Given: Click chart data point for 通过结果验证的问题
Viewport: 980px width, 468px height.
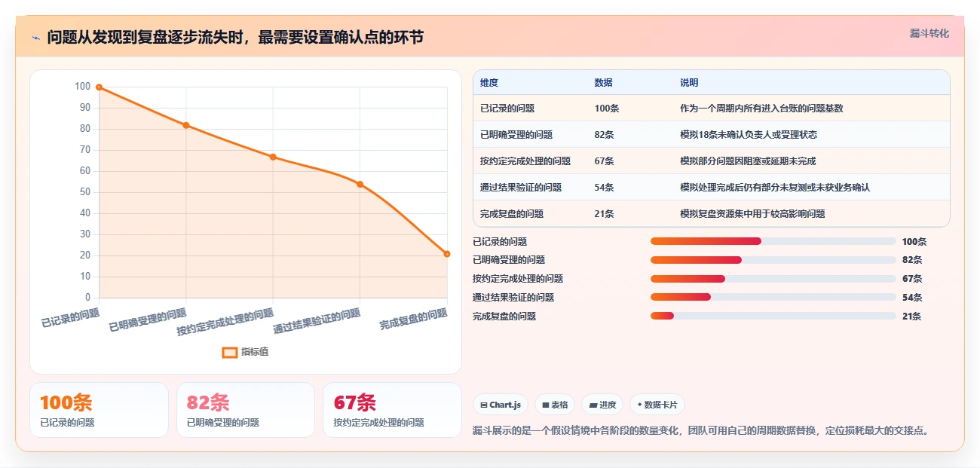Looking at the screenshot, I should 360,184.
